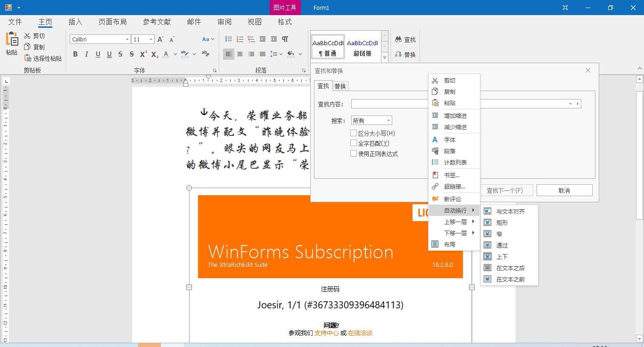Viewport: 644px width, 347px height.
Task: Click the 在线洽谈 link in document
Action: tap(360, 333)
